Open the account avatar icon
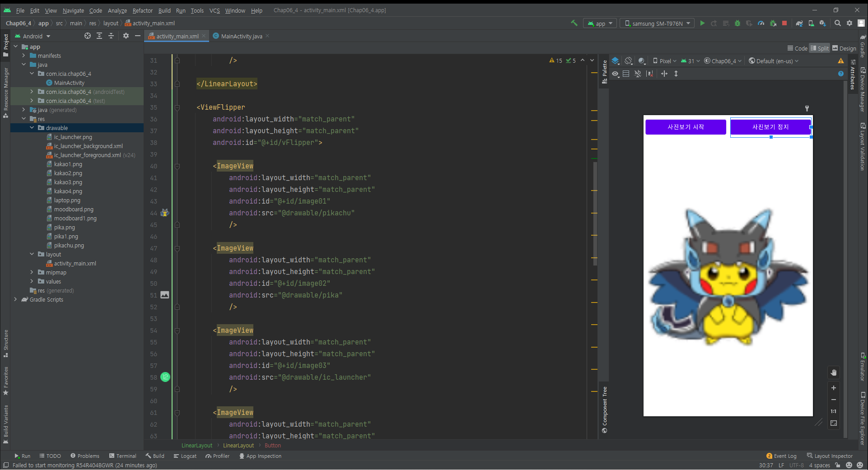This screenshot has height=470, width=868. [861, 23]
